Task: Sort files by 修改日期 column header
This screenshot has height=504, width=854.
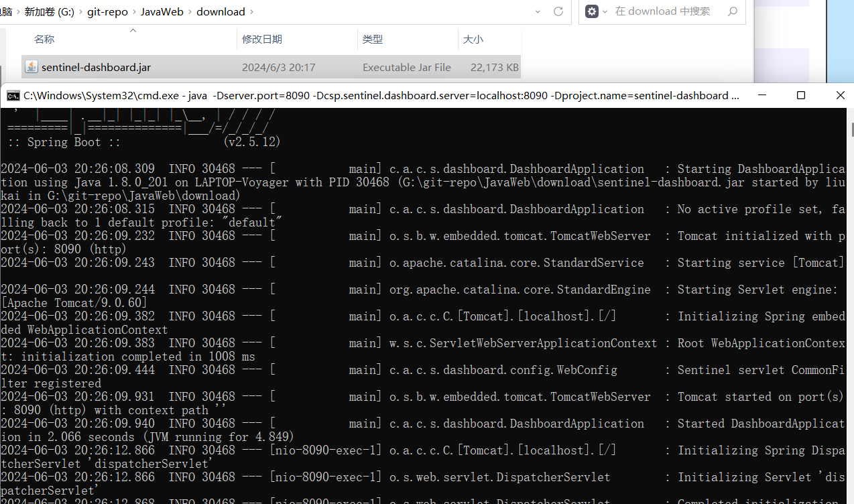Action: point(262,40)
